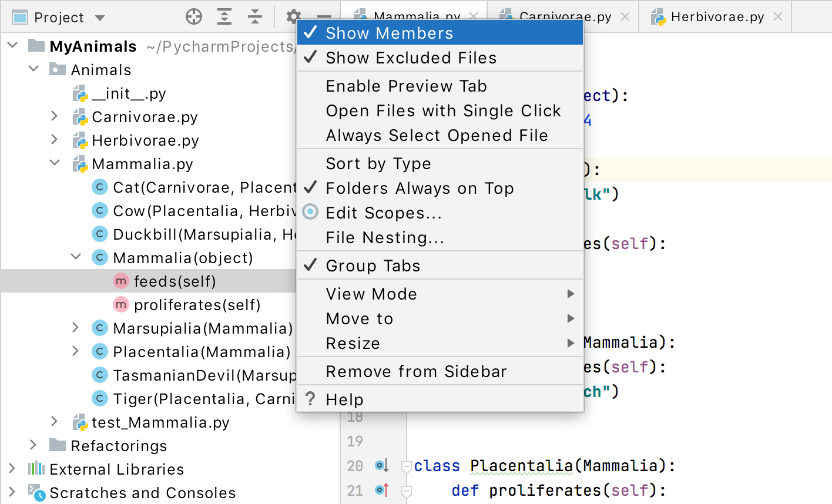The image size is (832, 504).
Task: Click the hide panel minus icon
Action: click(324, 17)
